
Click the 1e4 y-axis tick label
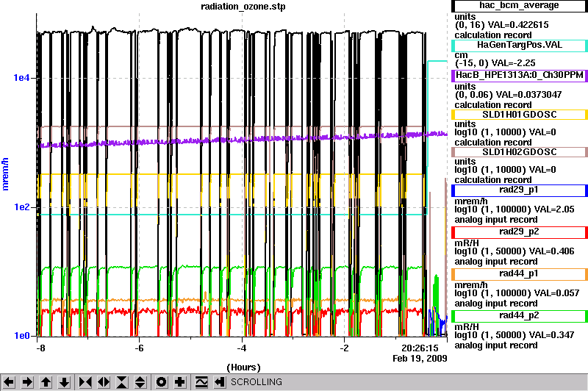click(x=21, y=78)
